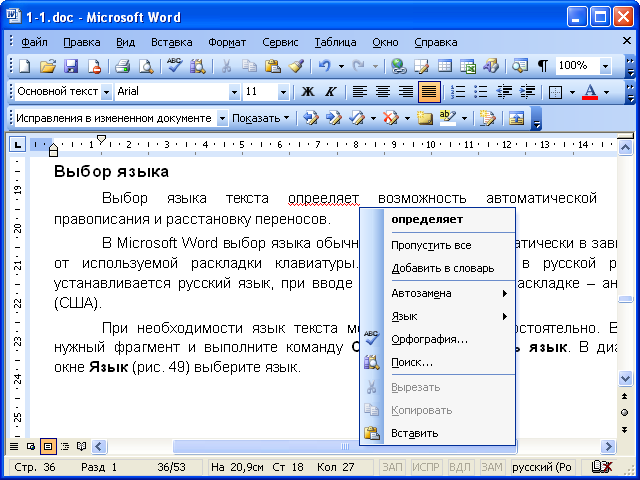Click the Copy icon in standard toolbar

pos(249,66)
